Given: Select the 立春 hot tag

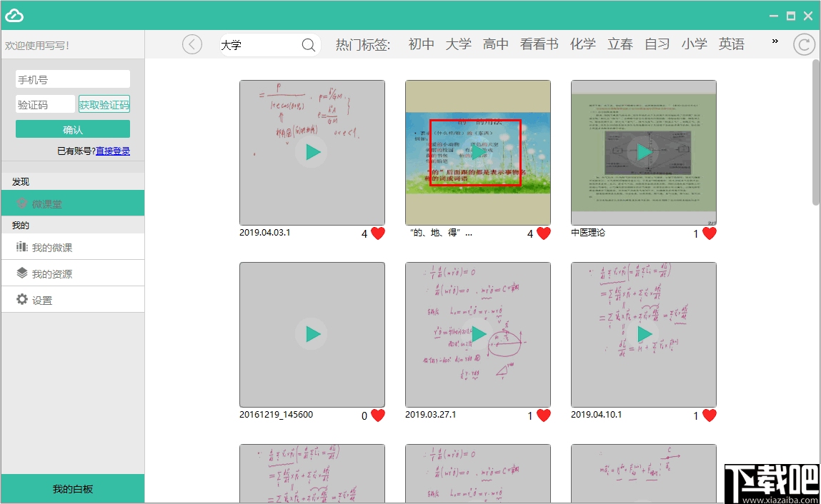Looking at the screenshot, I should (620, 44).
